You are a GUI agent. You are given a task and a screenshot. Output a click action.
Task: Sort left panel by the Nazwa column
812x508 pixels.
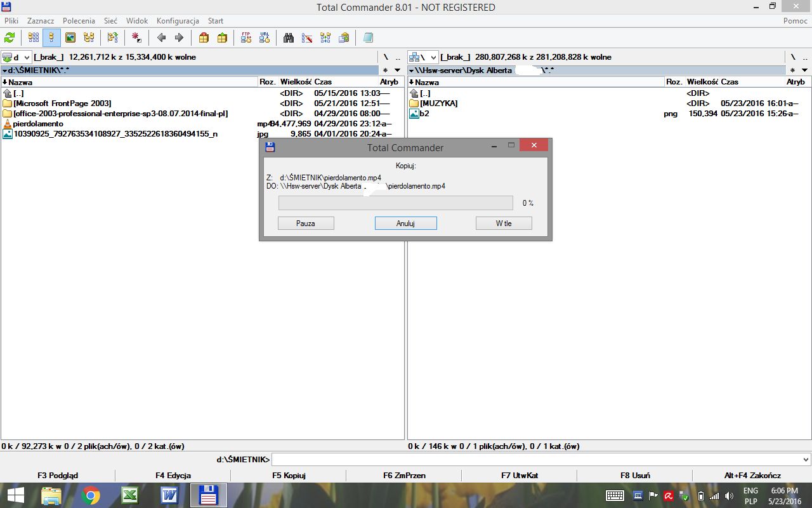click(x=129, y=82)
